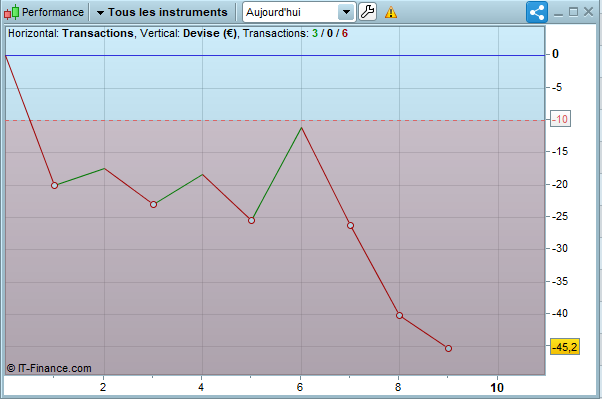Click the transaction 5 data point

[251, 220]
